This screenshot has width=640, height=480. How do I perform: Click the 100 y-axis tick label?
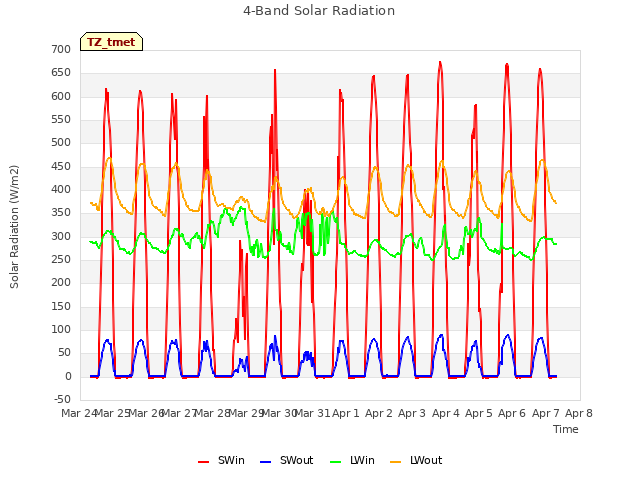(x=61, y=329)
